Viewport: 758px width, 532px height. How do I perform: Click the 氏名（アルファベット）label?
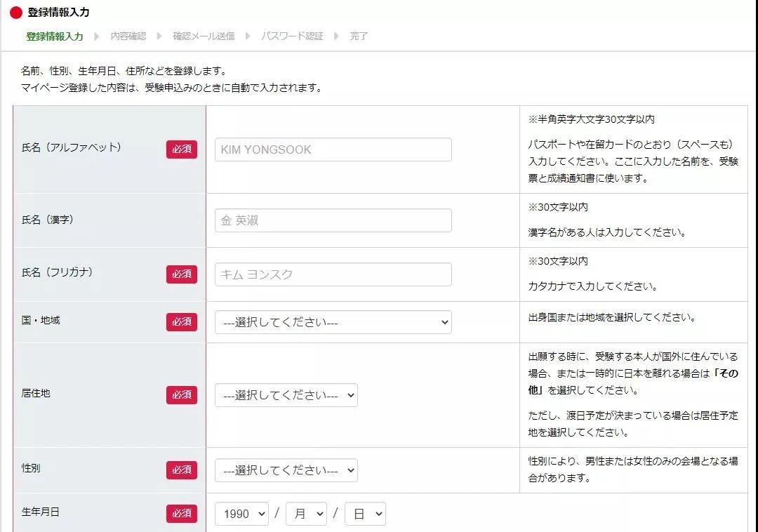pos(72,147)
